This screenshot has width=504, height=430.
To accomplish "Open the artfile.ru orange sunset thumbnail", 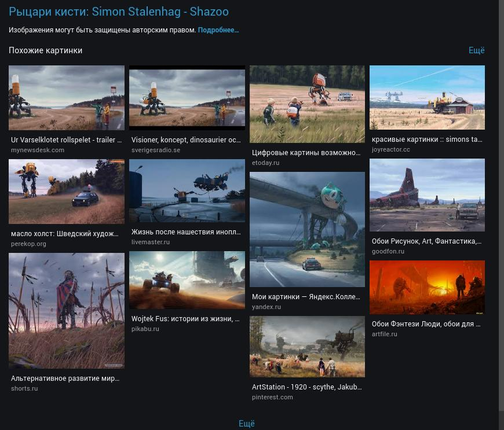I will point(427,288).
